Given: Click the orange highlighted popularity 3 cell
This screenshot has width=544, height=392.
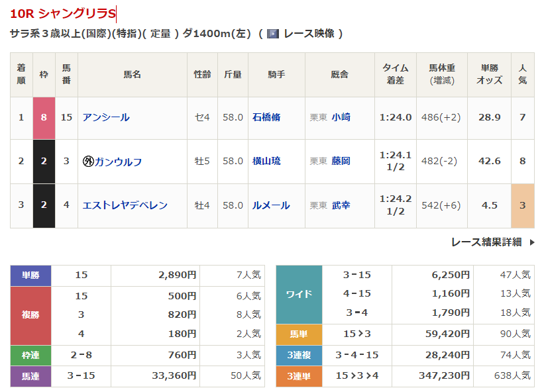Looking at the screenshot, I should tap(522, 205).
